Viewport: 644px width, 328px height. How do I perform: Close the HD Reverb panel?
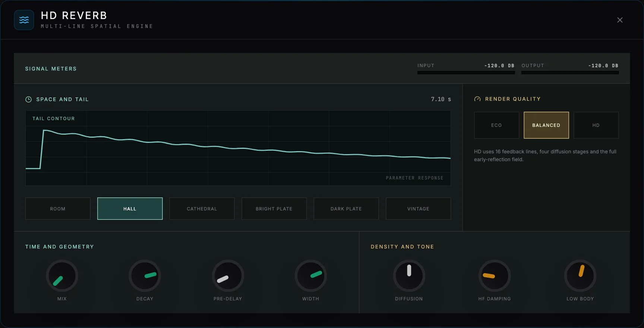620,20
